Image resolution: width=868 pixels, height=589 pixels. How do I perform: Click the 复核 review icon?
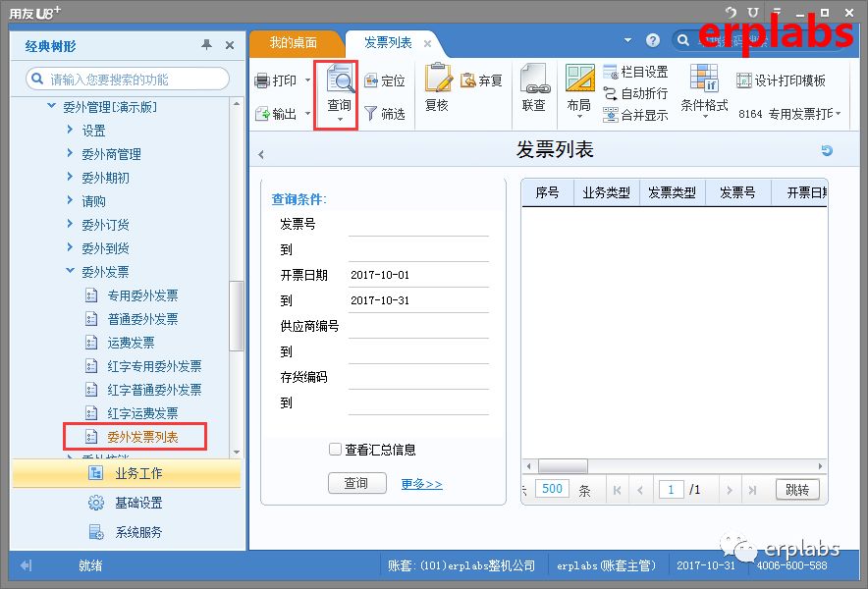click(437, 79)
